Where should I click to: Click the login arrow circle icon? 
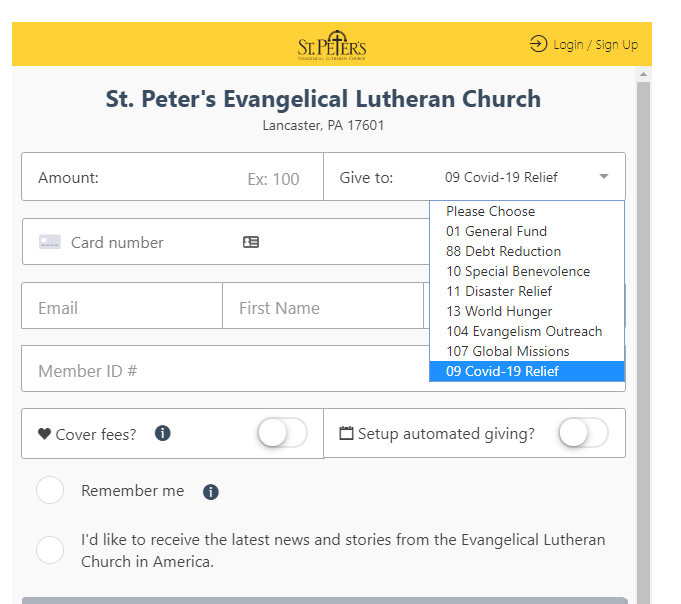[x=538, y=44]
